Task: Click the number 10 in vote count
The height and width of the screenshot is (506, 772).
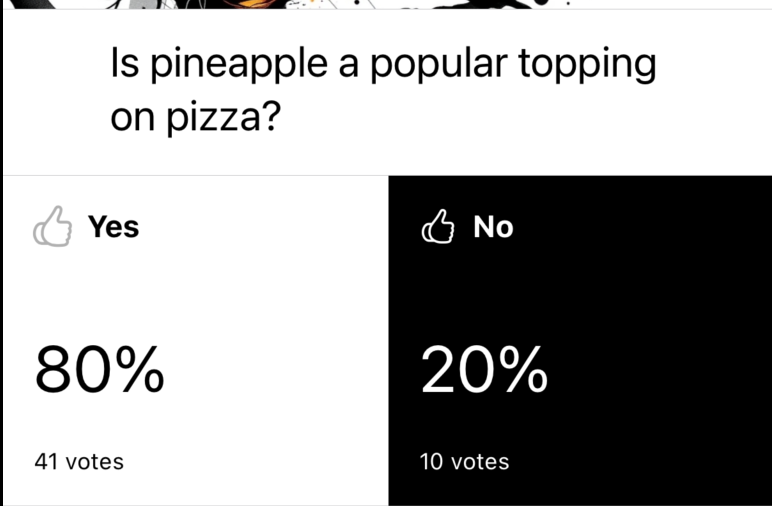Action: click(432, 461)
